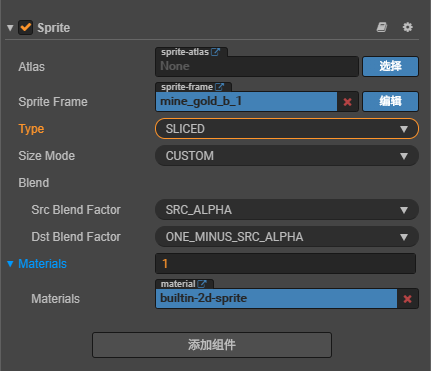Select the builtin-2d-sprite material field
Image resolution: width=431 pixels, height=371 pixels.
pos(276,299)
